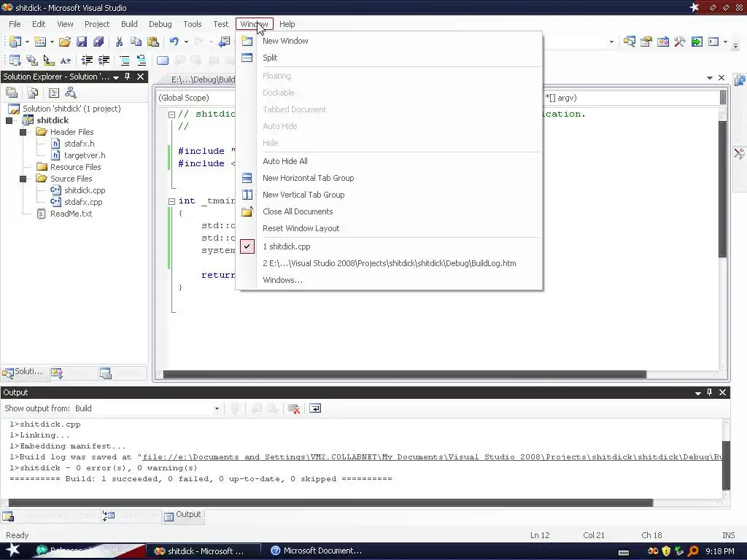
Task: Toggle Word Wrap icon in Output panel
Action: coord(315,408)
